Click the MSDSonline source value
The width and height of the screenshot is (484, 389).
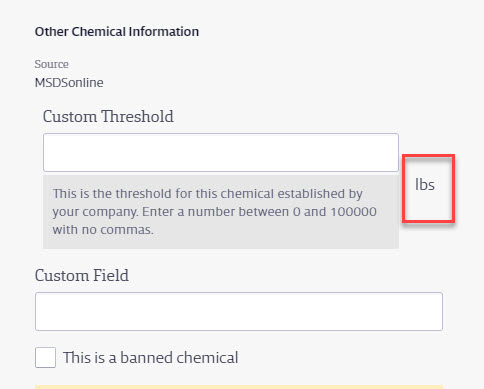click(x=69, y=82)
